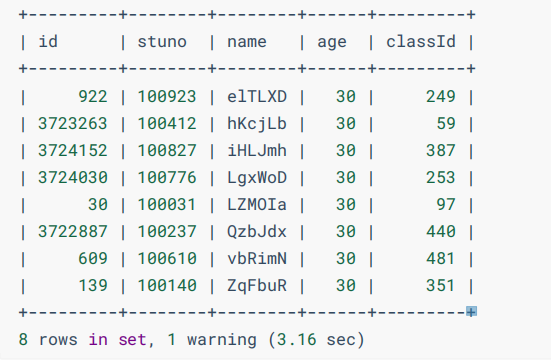Click the name LgxWoD

click(257, 178)
